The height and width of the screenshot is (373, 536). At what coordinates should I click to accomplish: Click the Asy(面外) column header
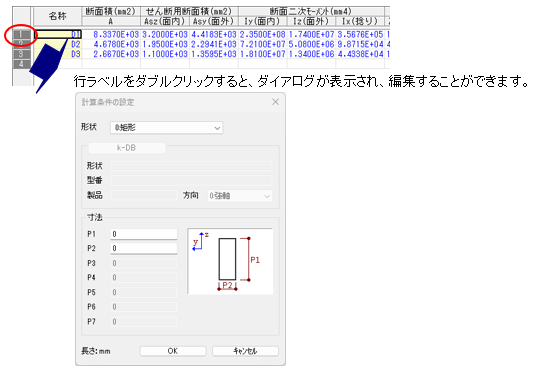(x=214, y=21)
